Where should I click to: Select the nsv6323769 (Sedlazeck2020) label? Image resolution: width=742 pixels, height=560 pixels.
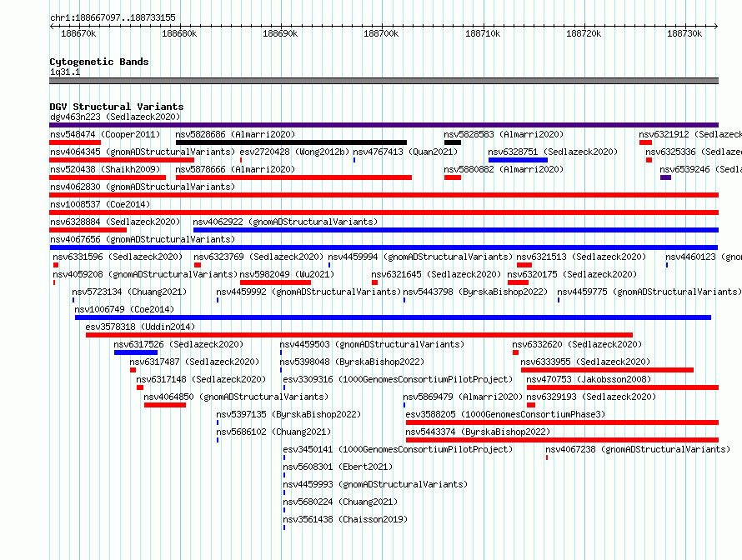pos(258,257)
